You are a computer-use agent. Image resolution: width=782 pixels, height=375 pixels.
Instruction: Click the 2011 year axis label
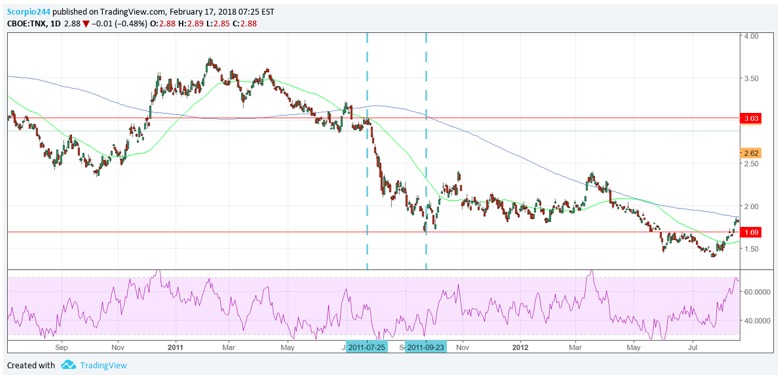tap(176, 346)
